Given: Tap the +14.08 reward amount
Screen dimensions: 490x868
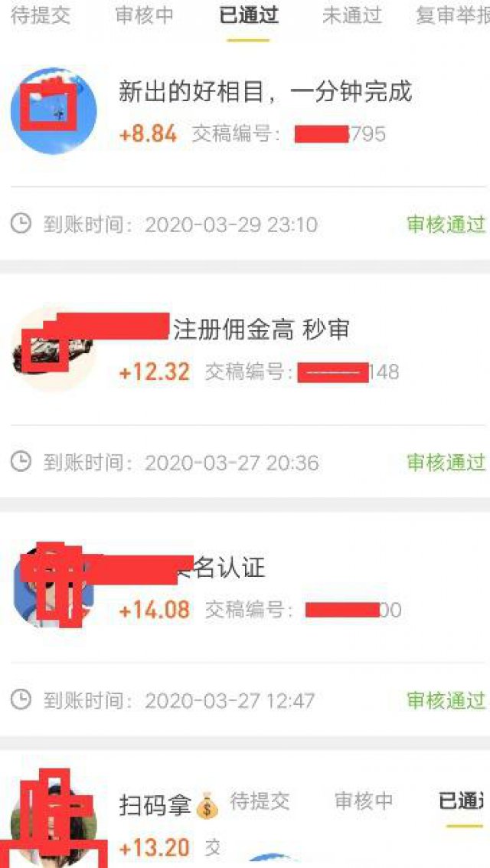Looking at the screenshot, I should pos(155,610).
